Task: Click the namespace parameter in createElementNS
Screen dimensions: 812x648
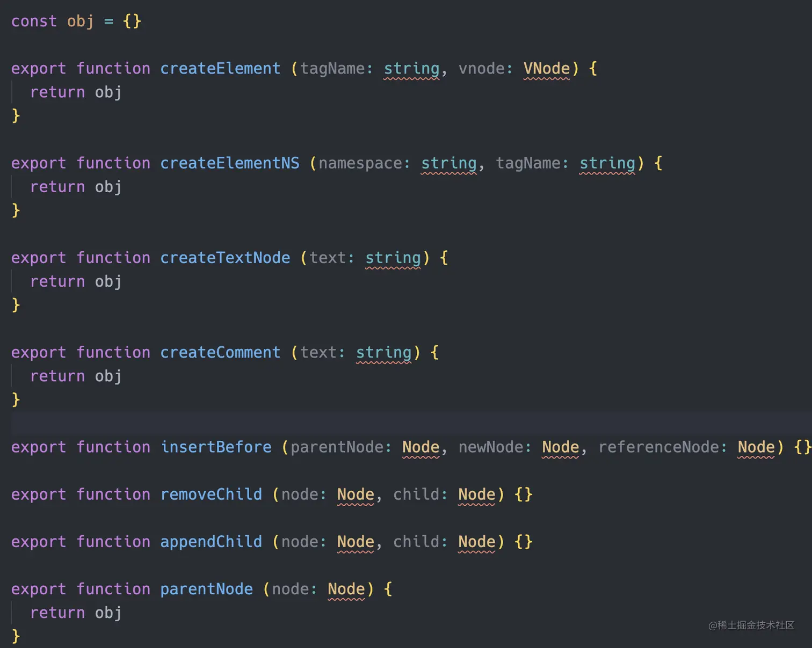Action: pyautogui.click(x=360, y=163)
